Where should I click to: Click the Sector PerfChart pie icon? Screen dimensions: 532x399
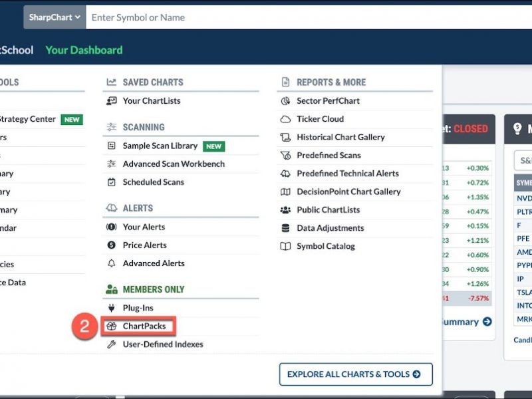(x=285, y=101)
